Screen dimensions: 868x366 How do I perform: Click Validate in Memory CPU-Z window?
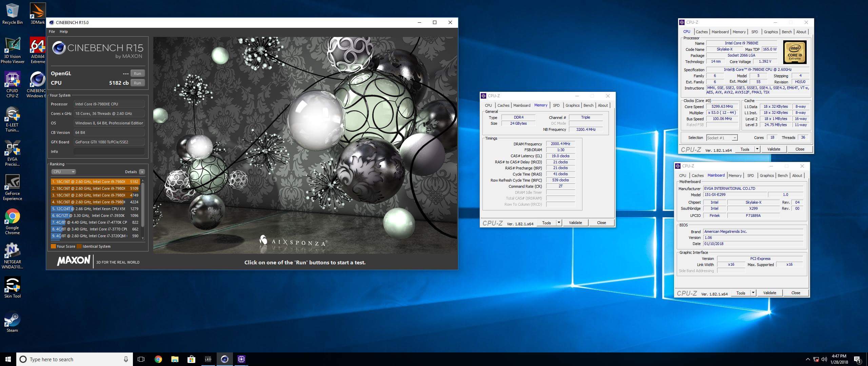point(575,223)
